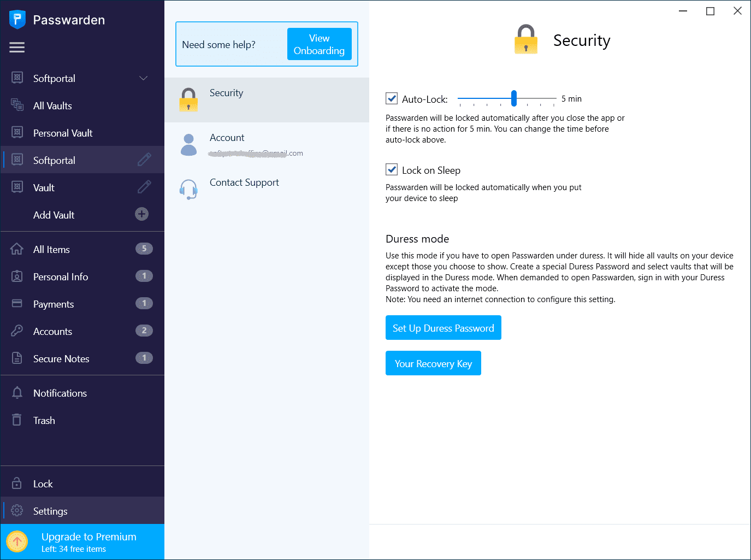Maximize the Passwarden window
The width and height of the screenshot is (751, 560).
pyautogui.click(x=710, y=11)
